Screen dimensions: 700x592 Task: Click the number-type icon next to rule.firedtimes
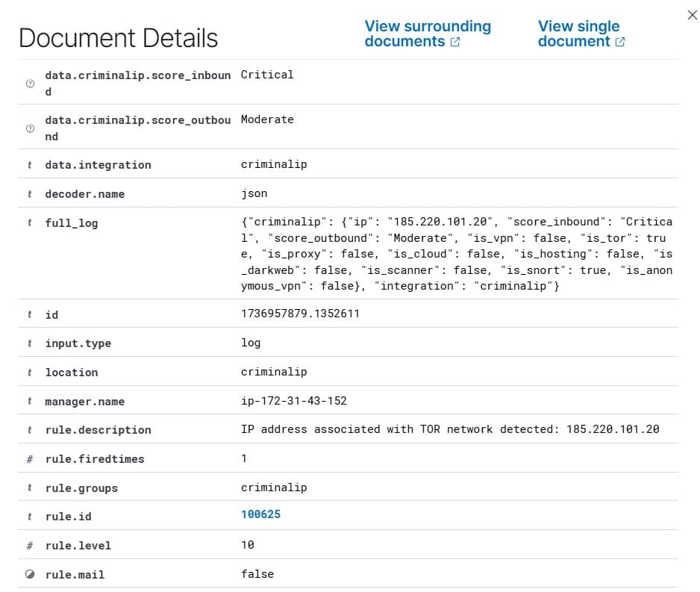pyautogui.click(x=30, y=459)
